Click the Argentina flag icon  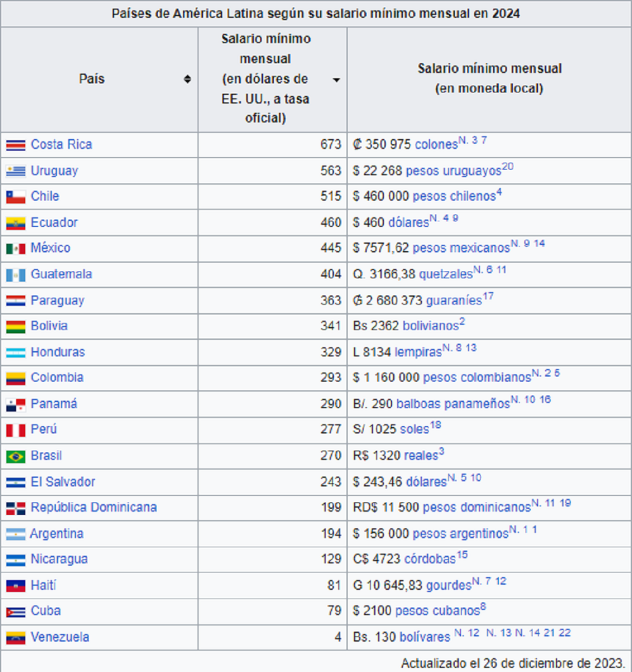pyautogui.click(x=16, y=535)
